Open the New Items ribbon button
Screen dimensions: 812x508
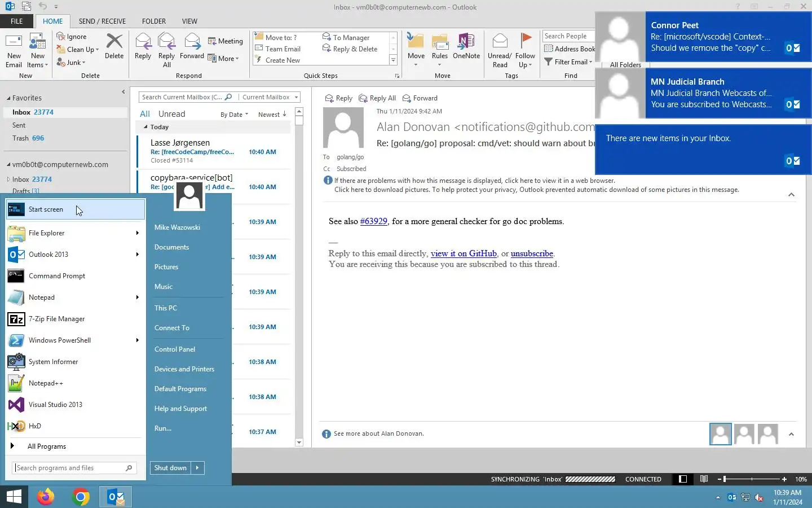38,51
